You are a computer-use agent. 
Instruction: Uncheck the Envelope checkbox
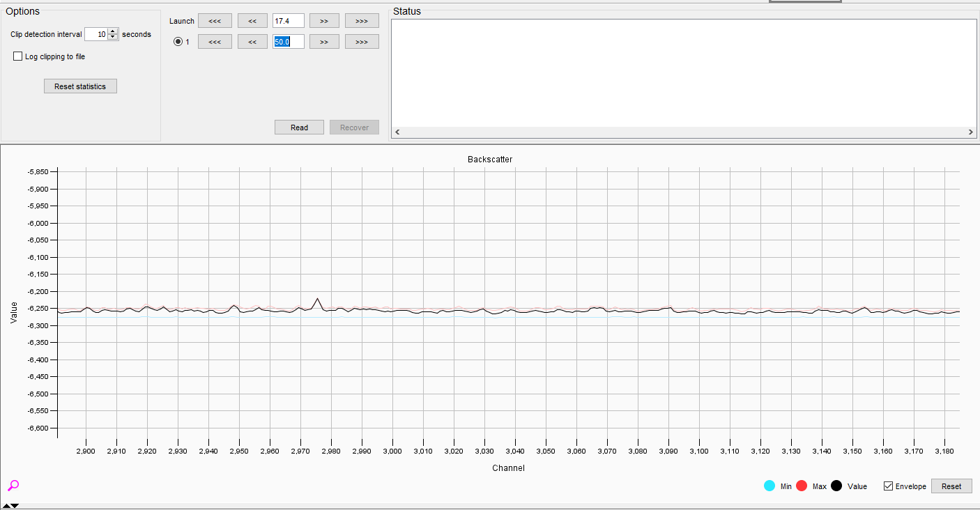[x=889, y=486]
